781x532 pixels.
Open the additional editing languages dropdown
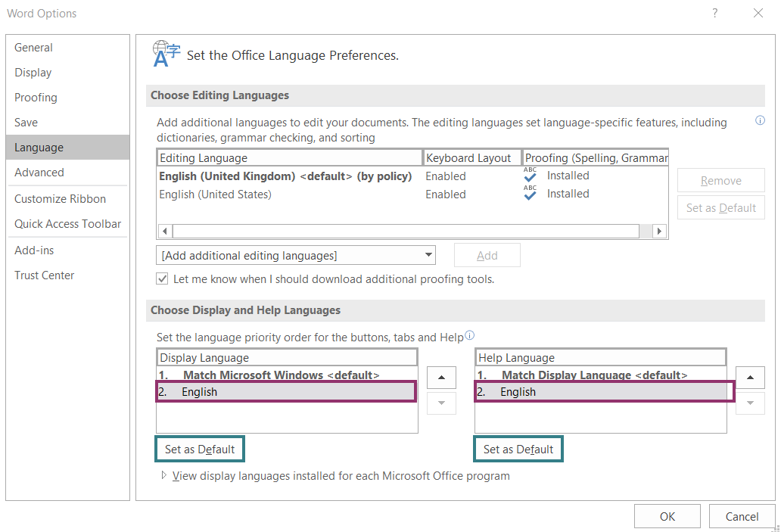tap(428, 255)
